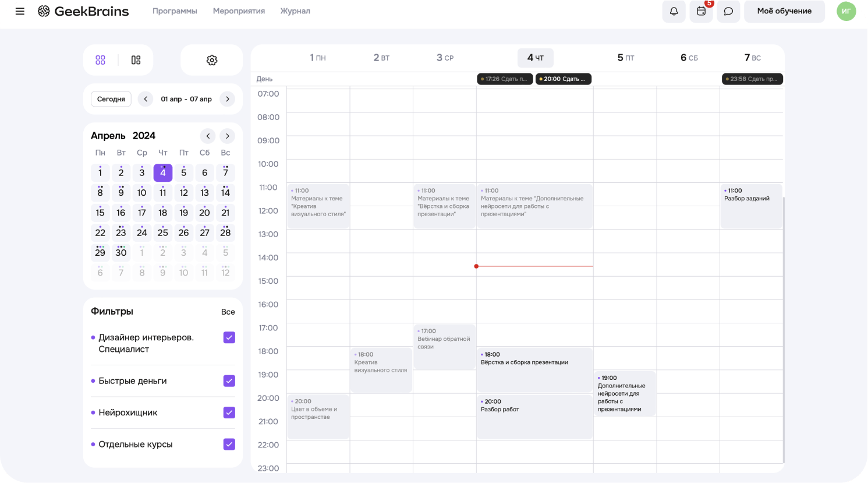
Task: Open the chat messages icon
Action: (728, 11)
